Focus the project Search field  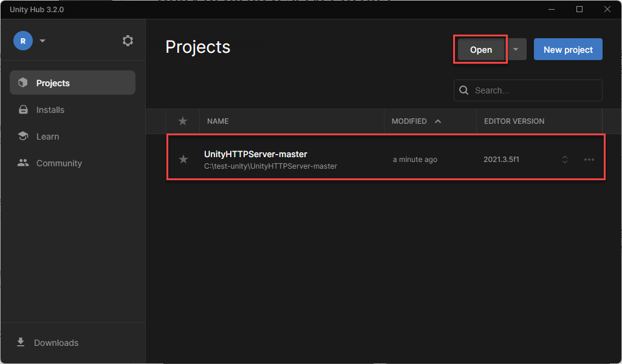(528, 90)
